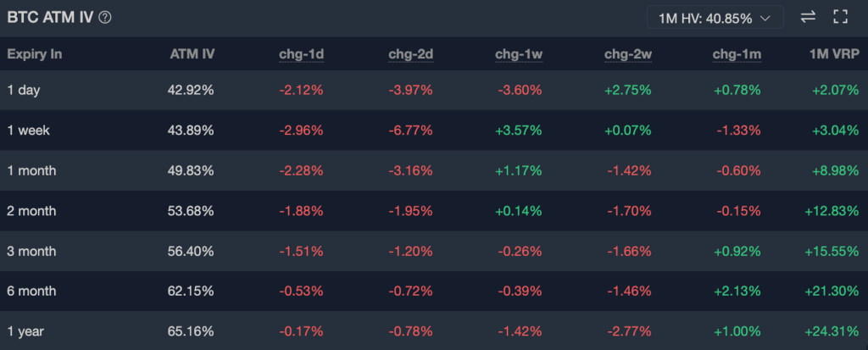
Task: Click the 1 month expiry row
Action: point(31,170)
